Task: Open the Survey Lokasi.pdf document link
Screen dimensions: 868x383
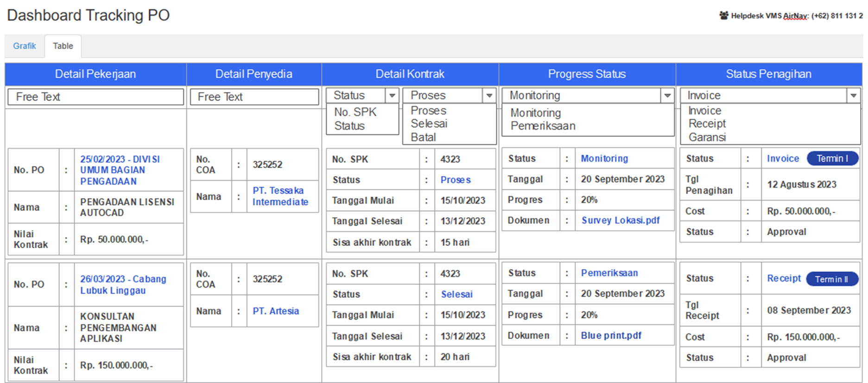Action: (621, 220)
